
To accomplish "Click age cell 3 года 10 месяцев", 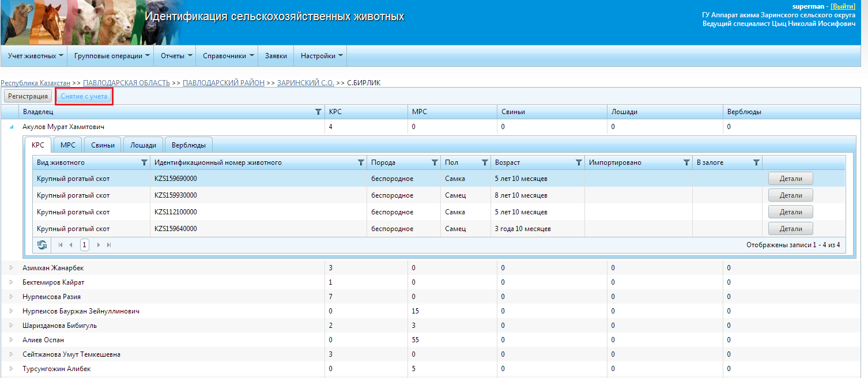I will pos(523,229).
